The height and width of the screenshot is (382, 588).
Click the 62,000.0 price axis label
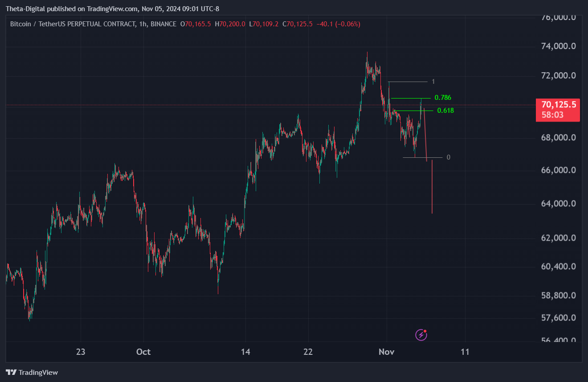pyautogui.click(x=559, y=238)
